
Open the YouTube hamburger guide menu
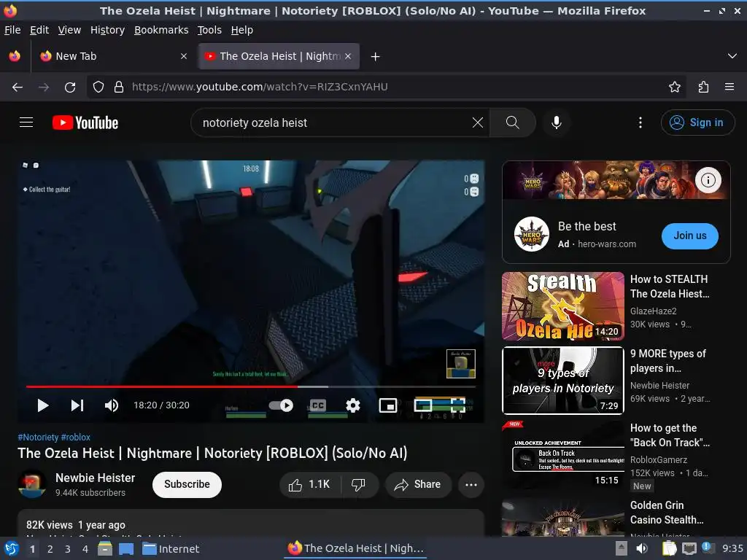(26, 122)
